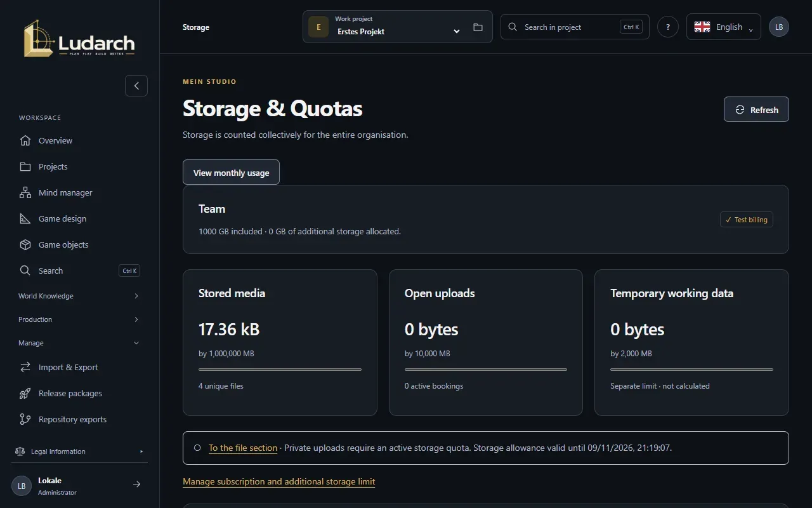The image size is (812, 508).
Task: Follow the 'To the file section' link
Action: point(243,448)
